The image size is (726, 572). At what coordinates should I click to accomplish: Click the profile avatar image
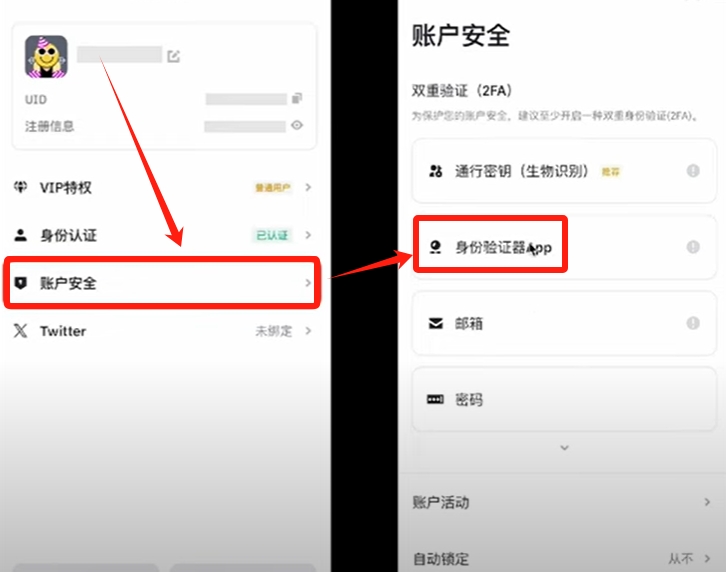(46, 57)
